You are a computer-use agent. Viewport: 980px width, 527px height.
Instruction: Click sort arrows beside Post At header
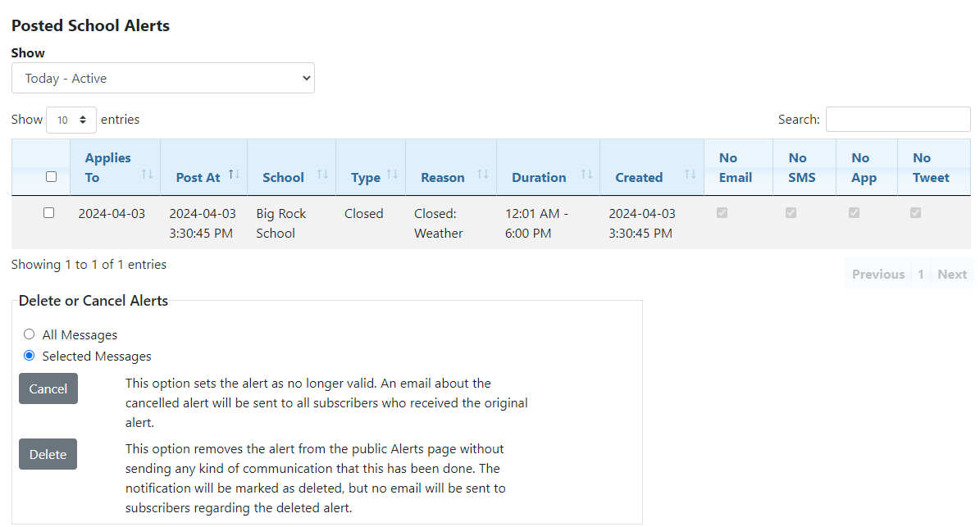pos(235,175)
